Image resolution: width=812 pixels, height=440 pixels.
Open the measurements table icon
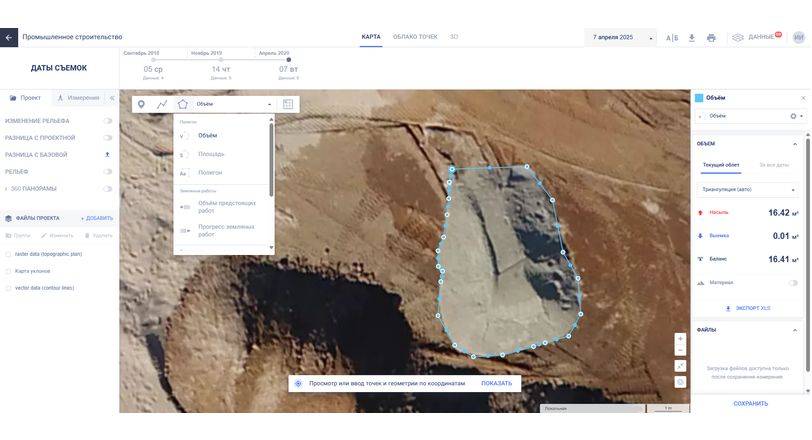pos(288,104)
